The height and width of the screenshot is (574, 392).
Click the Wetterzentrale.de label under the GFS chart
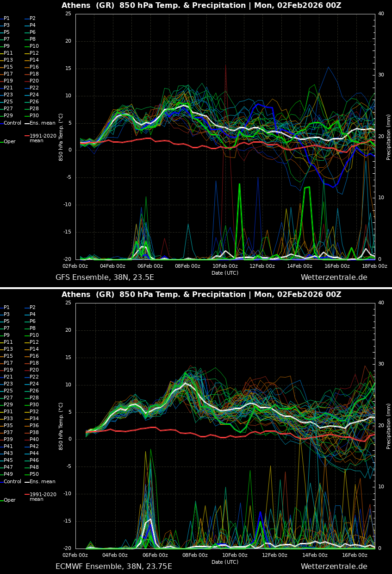tap(334, 278)
